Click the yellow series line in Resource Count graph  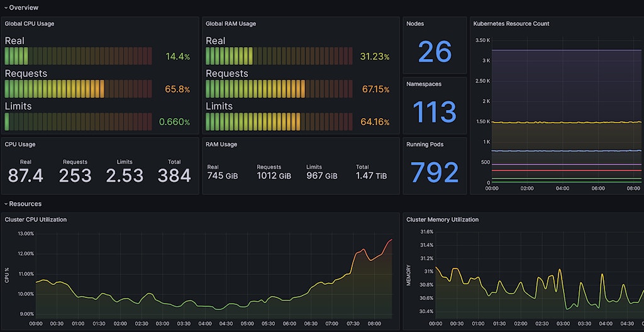(566, 122)
